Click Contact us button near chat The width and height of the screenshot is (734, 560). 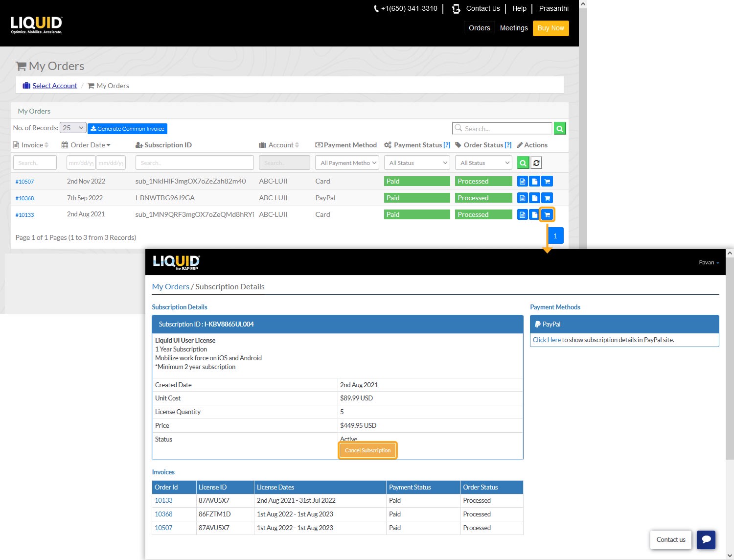pyautogui.click(x=671, y=540)
